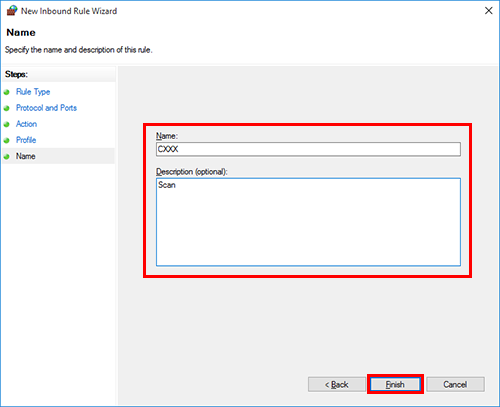Click the firewall icon in the title bar

12,11
